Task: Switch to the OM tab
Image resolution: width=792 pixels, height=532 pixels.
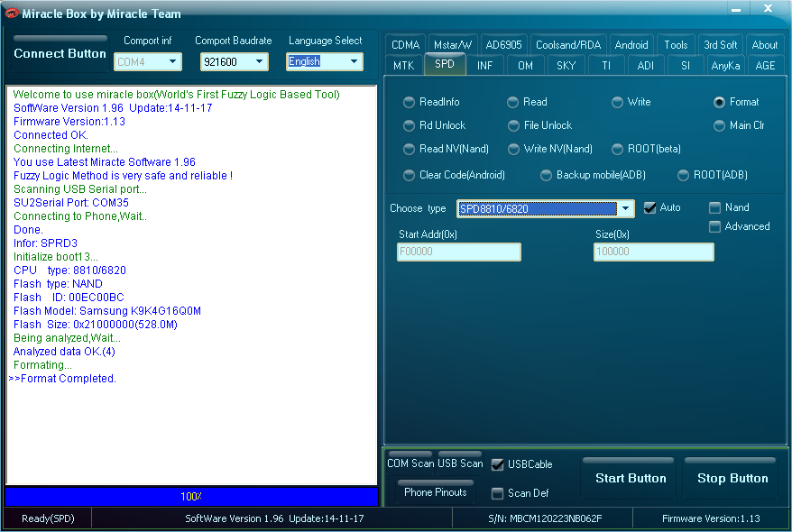Action: [x=525, y=66]
